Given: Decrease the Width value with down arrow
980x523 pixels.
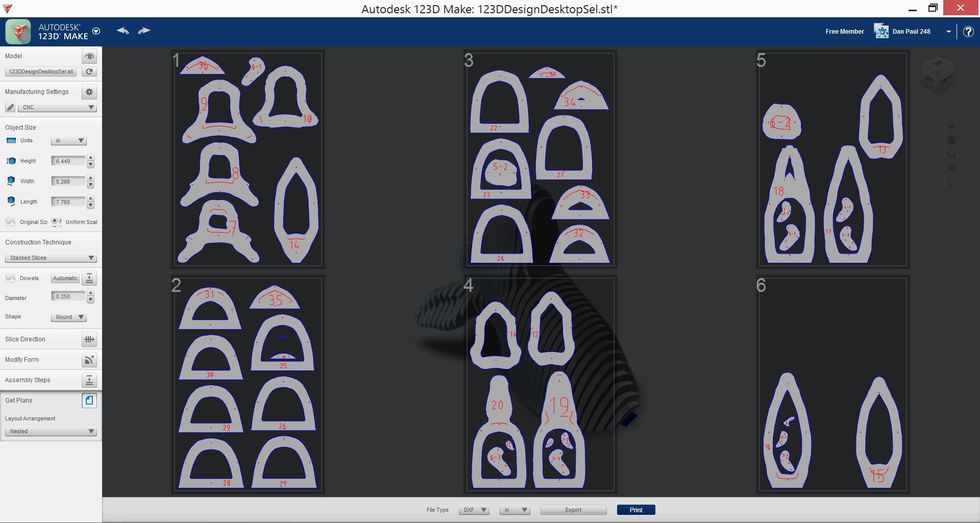Looking at the screenshot, I should [90, 185].
